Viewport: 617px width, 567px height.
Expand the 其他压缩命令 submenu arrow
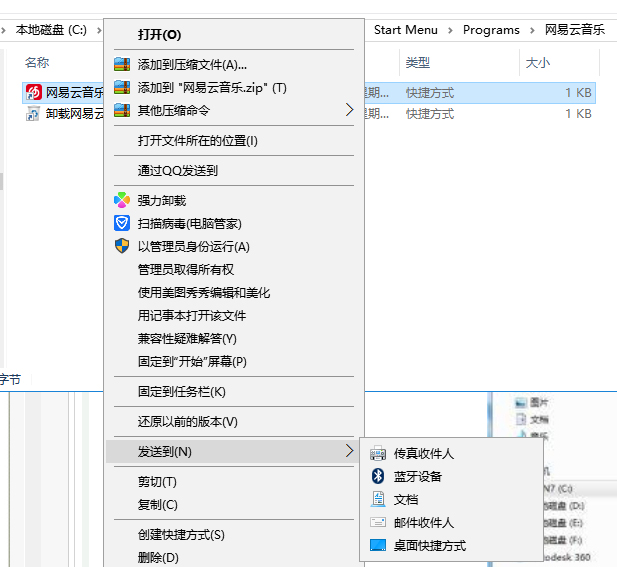(349, 110)
